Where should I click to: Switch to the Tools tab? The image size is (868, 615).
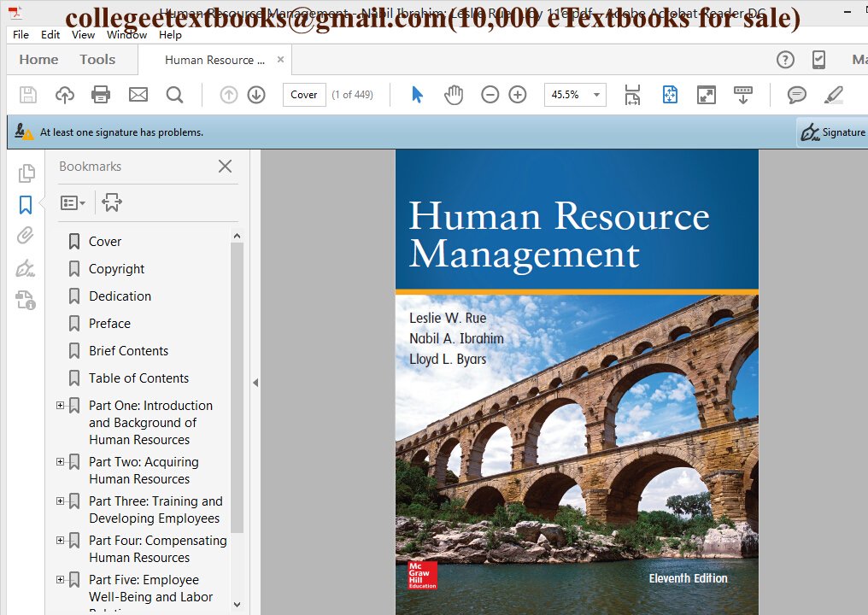pos(97,59)
